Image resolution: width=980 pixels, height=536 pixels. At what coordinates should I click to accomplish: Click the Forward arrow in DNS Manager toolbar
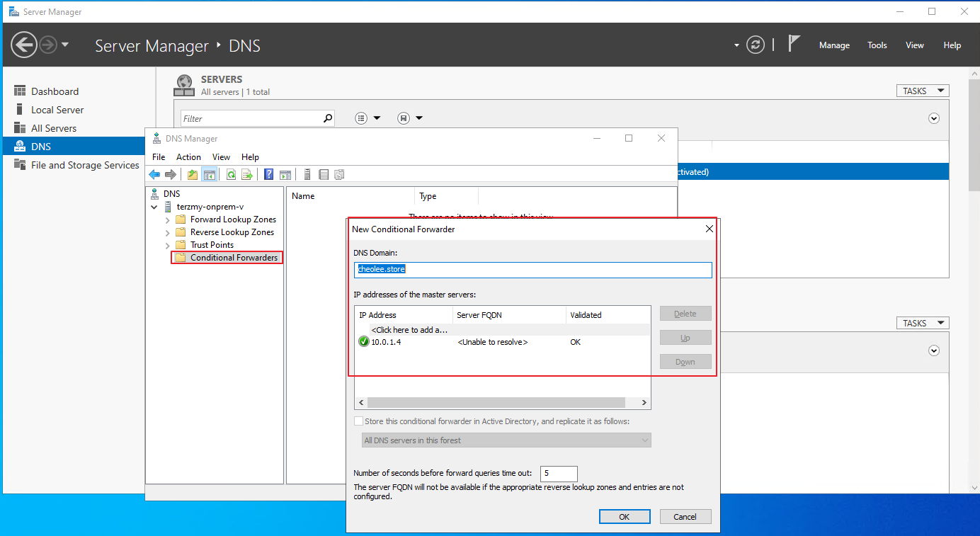(171, 174)
